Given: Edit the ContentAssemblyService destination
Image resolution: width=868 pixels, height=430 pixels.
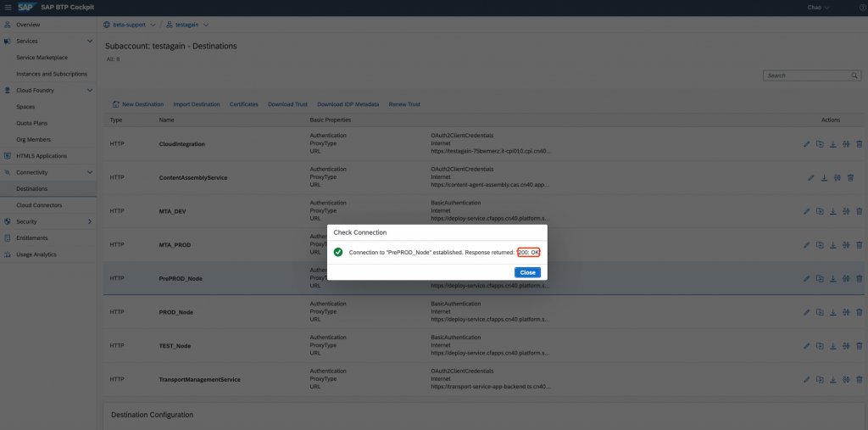Looking at the screenshot, I should click(811, 178).
